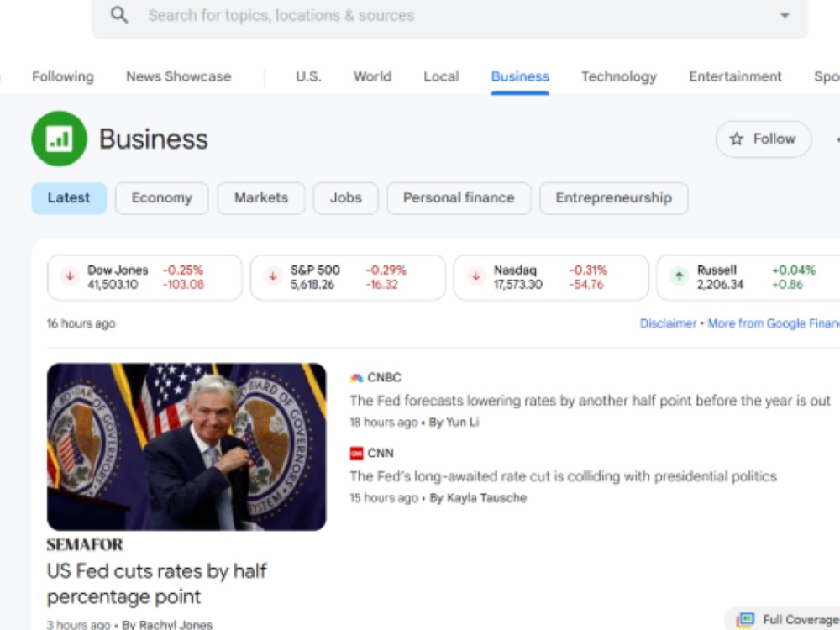Open US Fed cuts rates headline
840x630 pixels.
pos(156,584)
